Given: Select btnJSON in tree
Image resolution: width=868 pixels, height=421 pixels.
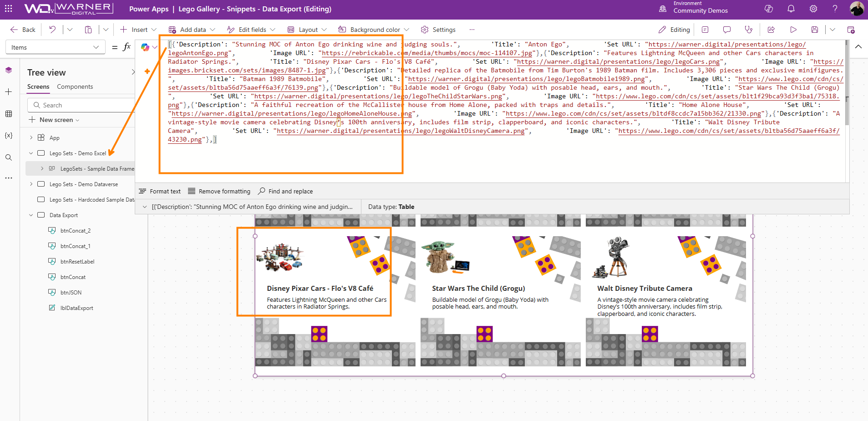Looking at the screenshot, I should click(x=71, y=292).
